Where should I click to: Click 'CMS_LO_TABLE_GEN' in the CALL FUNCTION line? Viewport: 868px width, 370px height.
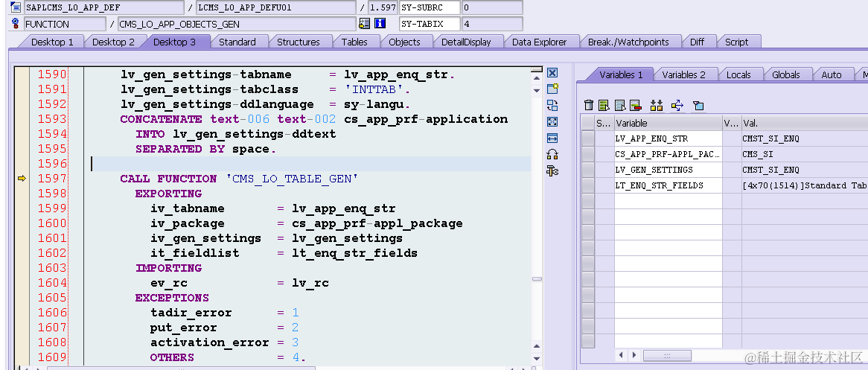[292, 179]
